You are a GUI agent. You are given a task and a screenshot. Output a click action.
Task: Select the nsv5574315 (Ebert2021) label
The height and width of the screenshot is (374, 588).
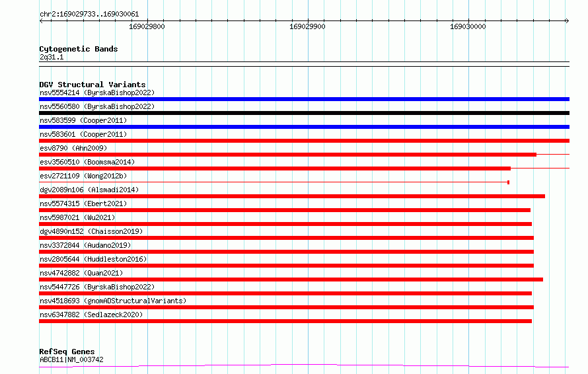tap(83, 204)
